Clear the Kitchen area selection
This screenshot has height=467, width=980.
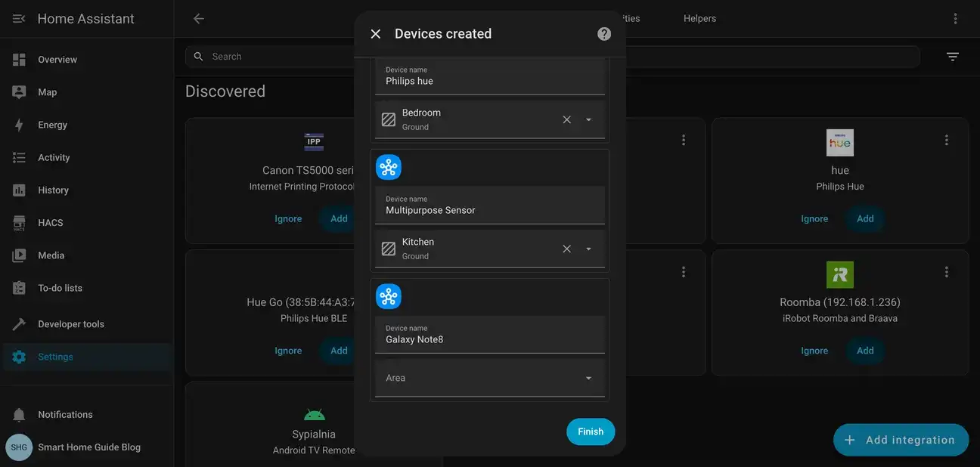click(566, 248)
